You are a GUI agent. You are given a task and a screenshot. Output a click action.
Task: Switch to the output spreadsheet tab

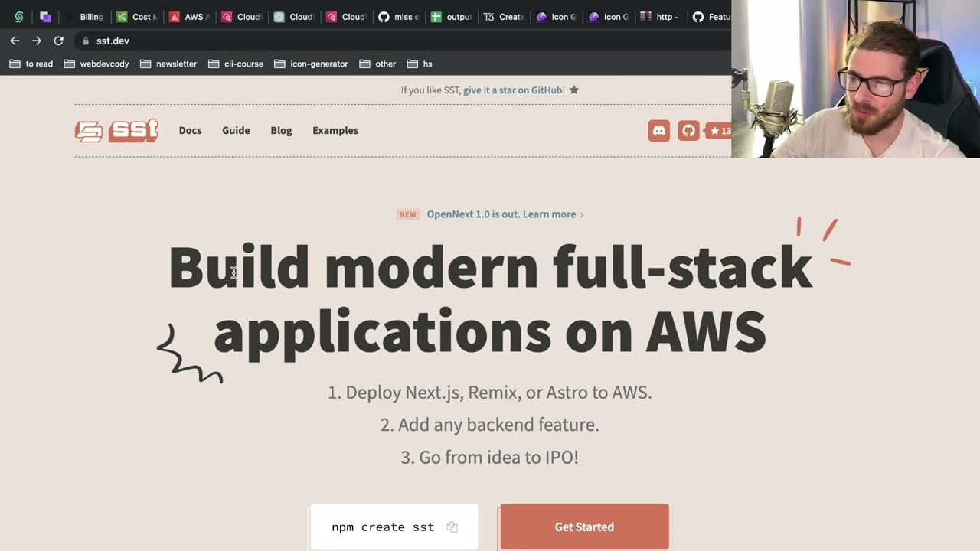coord(451,17)
